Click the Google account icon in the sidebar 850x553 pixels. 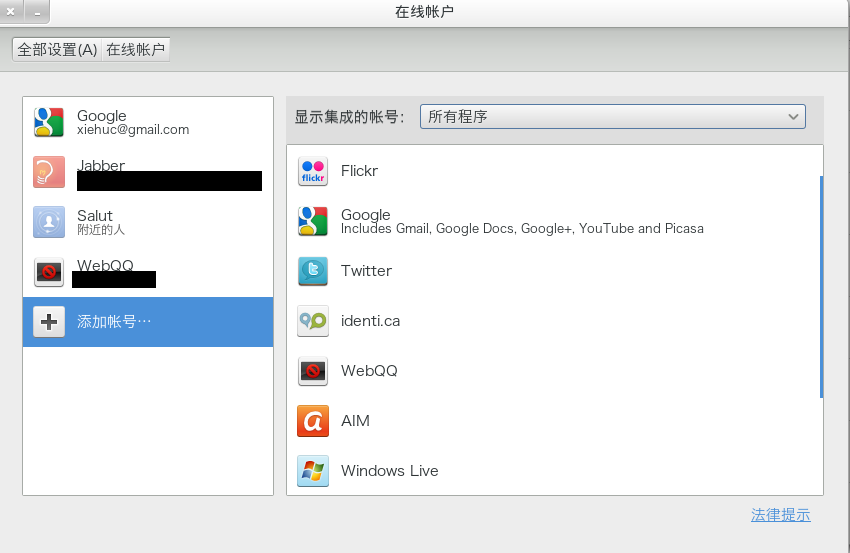[49, 122]
